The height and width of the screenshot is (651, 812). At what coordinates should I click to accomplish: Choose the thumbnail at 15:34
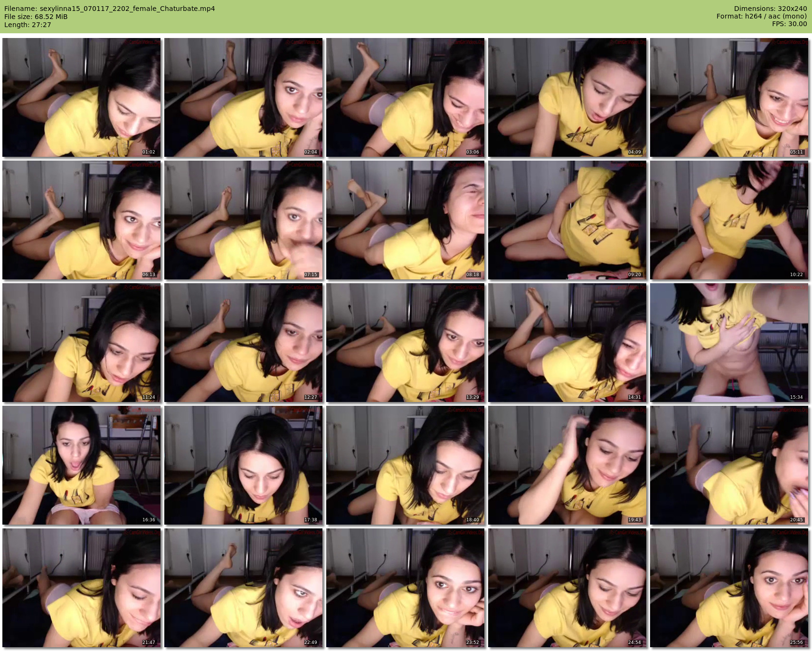(x=729, y=343)
